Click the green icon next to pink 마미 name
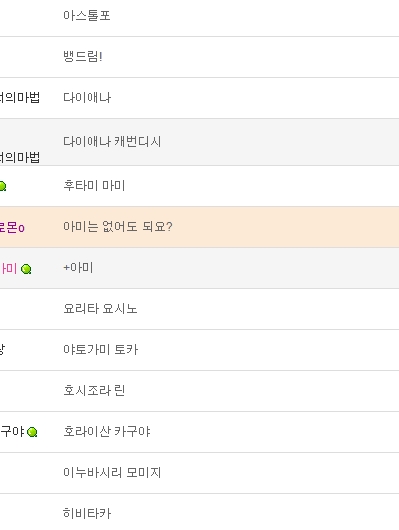The width and height of the screenshot is (399, 530). click(x=26, y=269)
